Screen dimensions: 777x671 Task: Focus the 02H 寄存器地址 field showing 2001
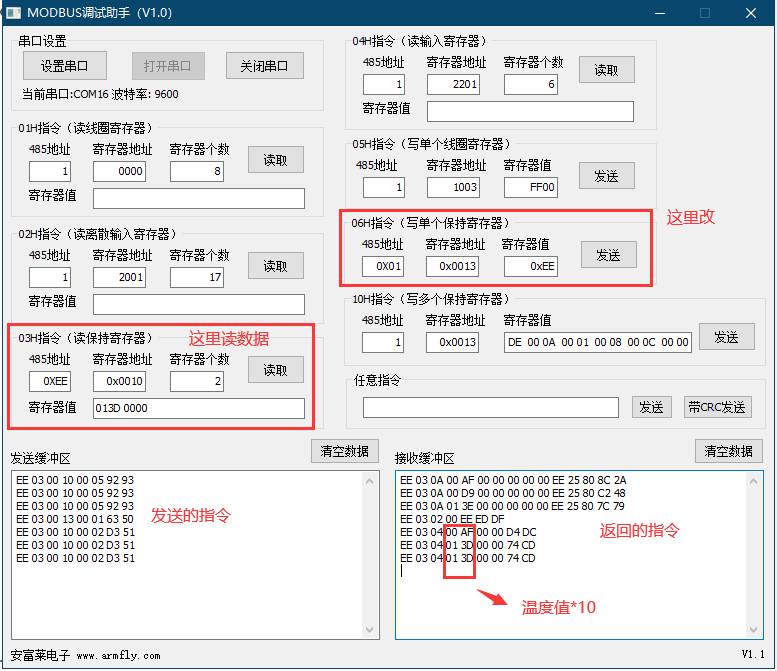[x=119, y=278]
